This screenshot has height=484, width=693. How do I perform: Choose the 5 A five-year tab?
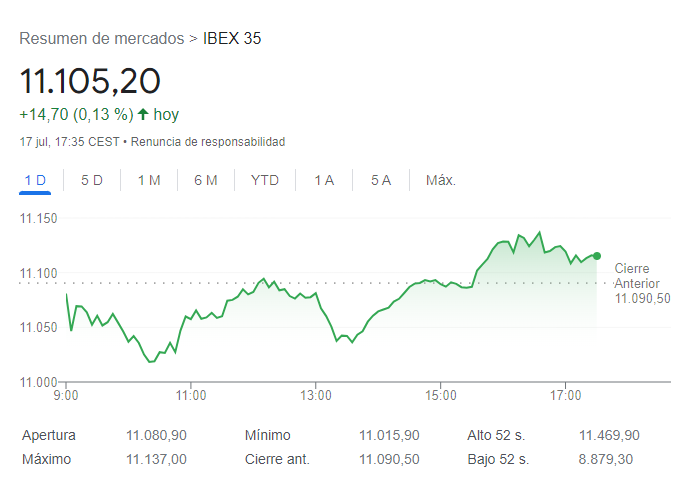[381, 180]
